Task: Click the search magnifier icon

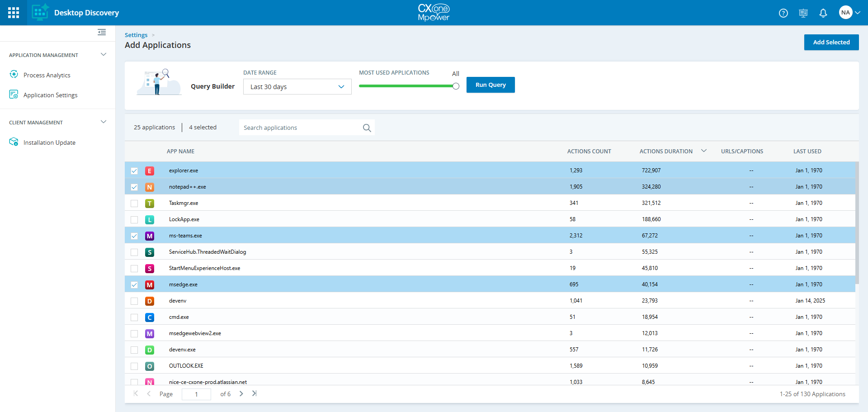Action: click(x=367, y=128)
